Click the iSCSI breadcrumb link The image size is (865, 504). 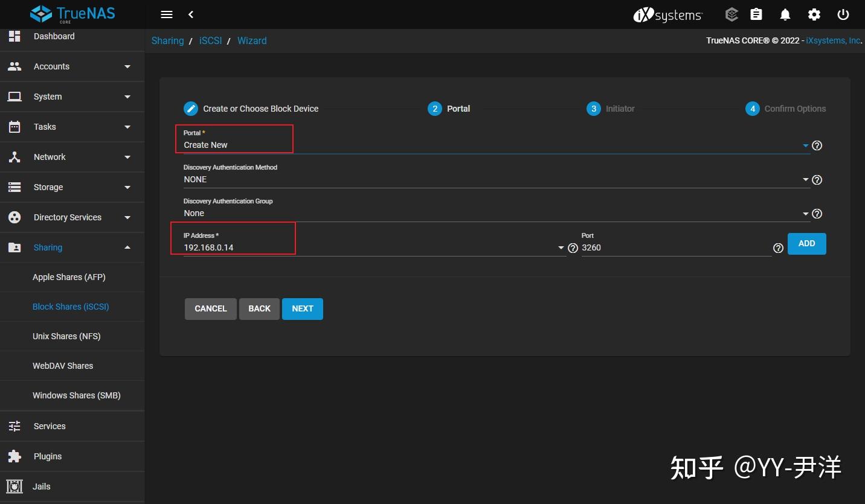210,40
